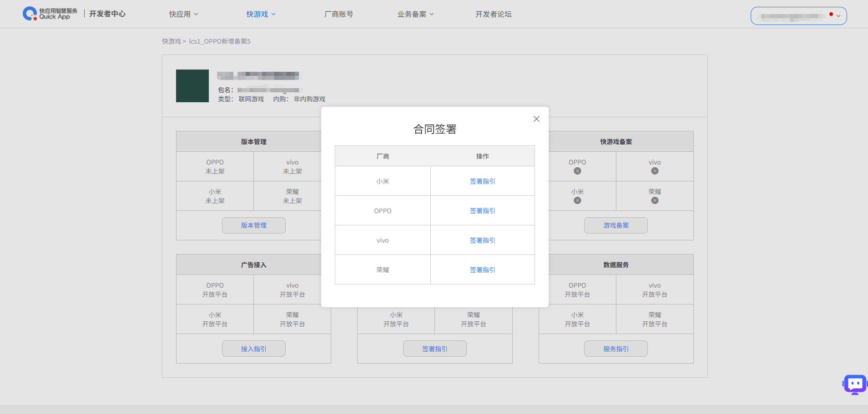
Task: Click 荣耀 status icon under 快游戏备案
Action: 655,200
